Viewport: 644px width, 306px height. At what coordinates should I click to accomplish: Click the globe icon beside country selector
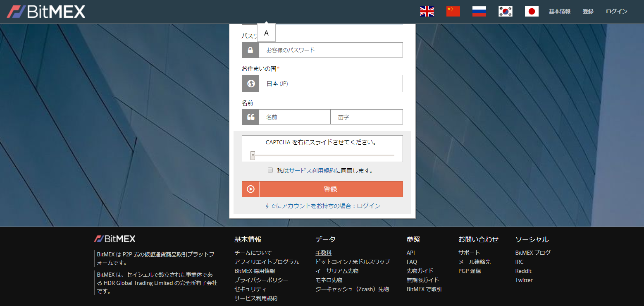pyautogui.click(x=250, y=84)
